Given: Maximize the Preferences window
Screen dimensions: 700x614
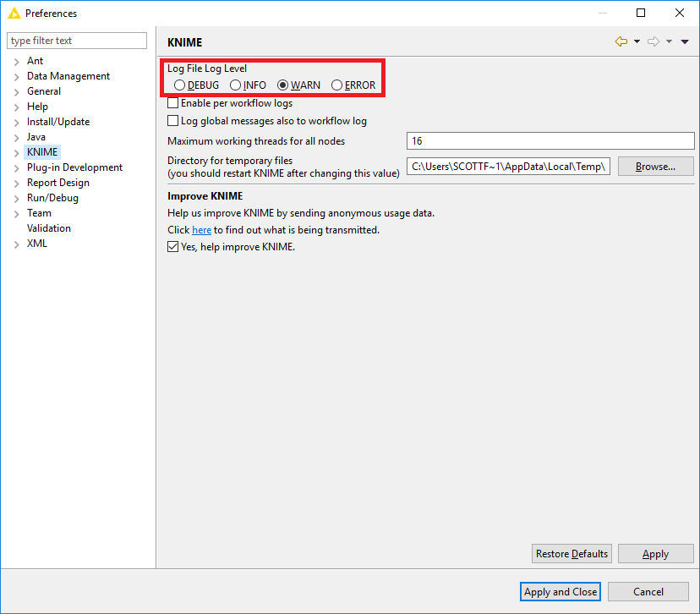Looking at the screenshot, I should (641, 13).
